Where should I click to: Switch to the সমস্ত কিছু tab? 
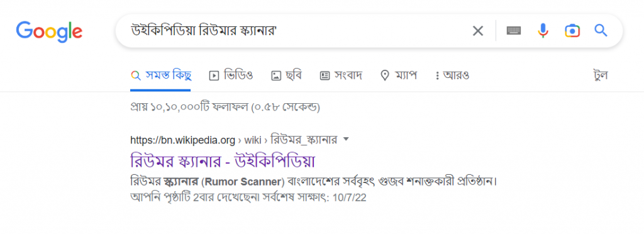point(161,75)
